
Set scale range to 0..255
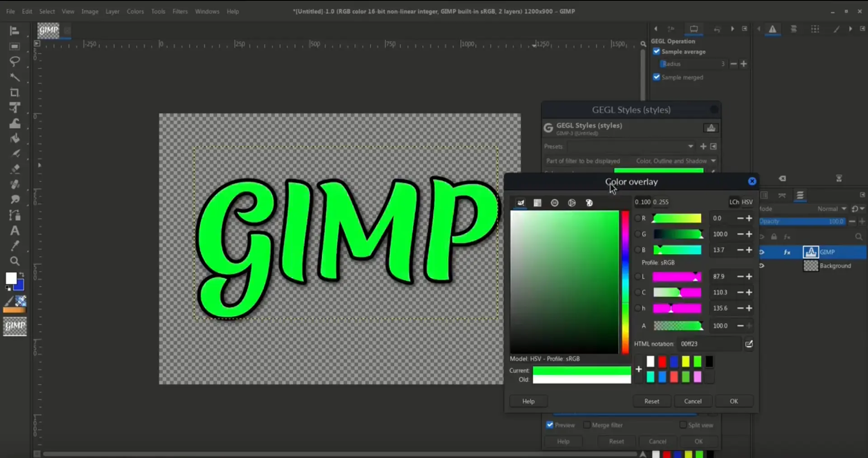[x=660, y=202]
